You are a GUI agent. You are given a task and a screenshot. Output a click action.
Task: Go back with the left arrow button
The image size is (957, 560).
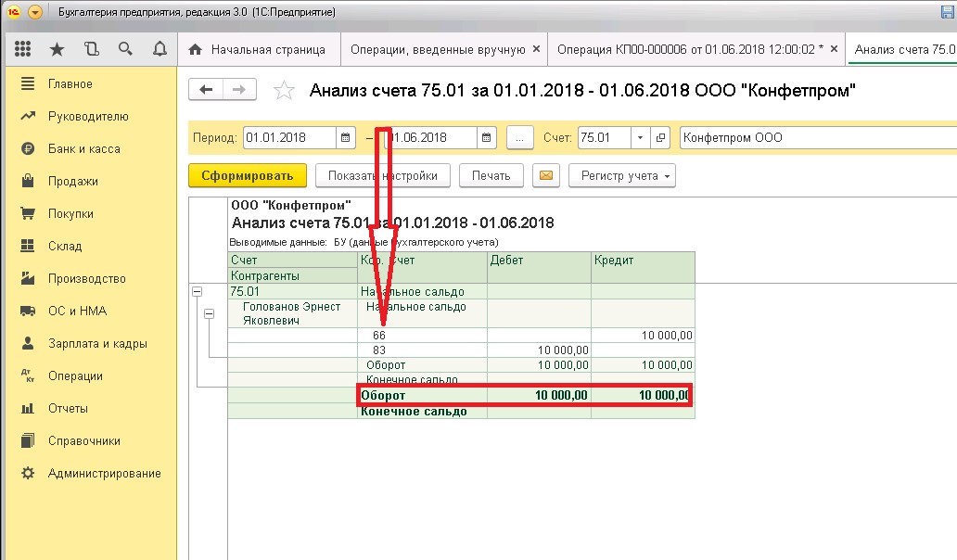point(206,90)
